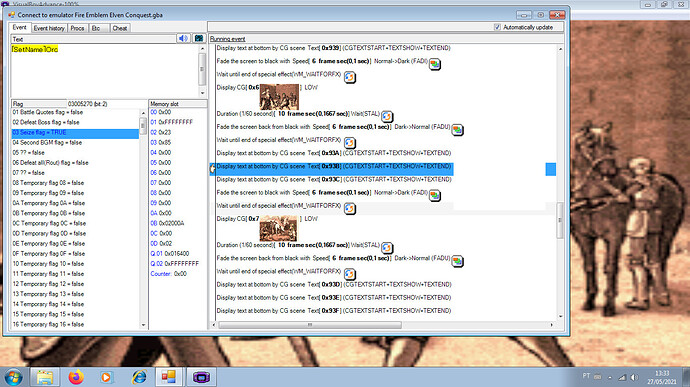Click the wait icon after first Wait(STAL)
Screen dimensions: 690x387
[x=387, y=117]
